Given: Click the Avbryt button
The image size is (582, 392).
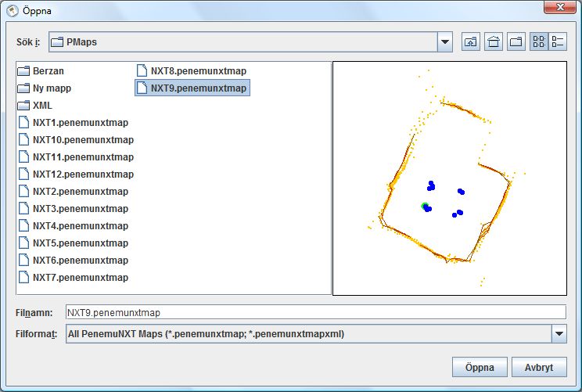Looking at the screenshot, I should (539, 367).
